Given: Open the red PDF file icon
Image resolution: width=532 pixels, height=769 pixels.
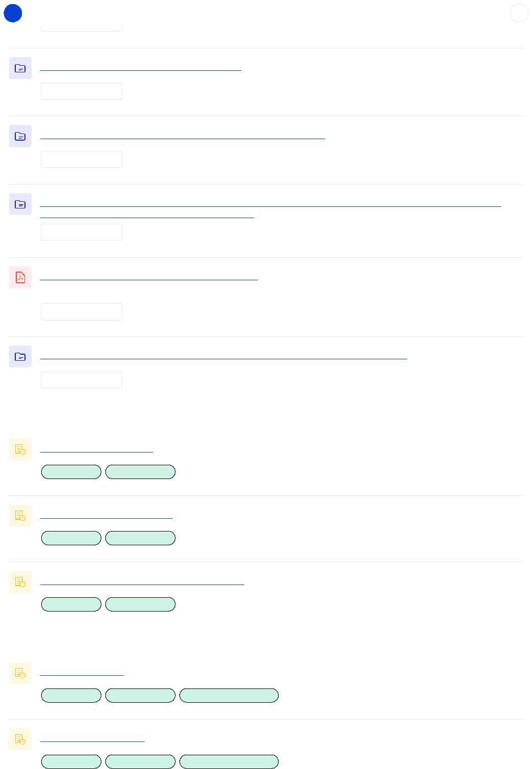Looking at the screenshot, I should click(20, 277).
